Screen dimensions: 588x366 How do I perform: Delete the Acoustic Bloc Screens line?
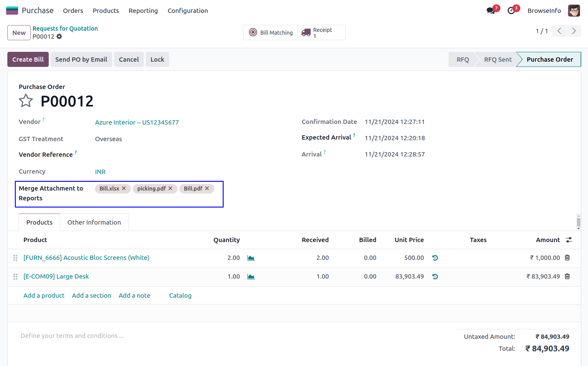tap(567, 258)
